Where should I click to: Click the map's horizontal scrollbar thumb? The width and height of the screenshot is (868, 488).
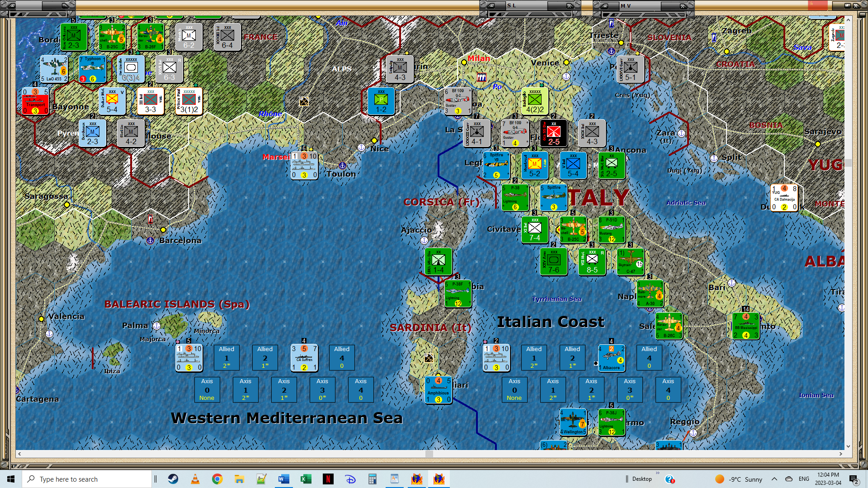pyautogui.click(x=429, y=454)
